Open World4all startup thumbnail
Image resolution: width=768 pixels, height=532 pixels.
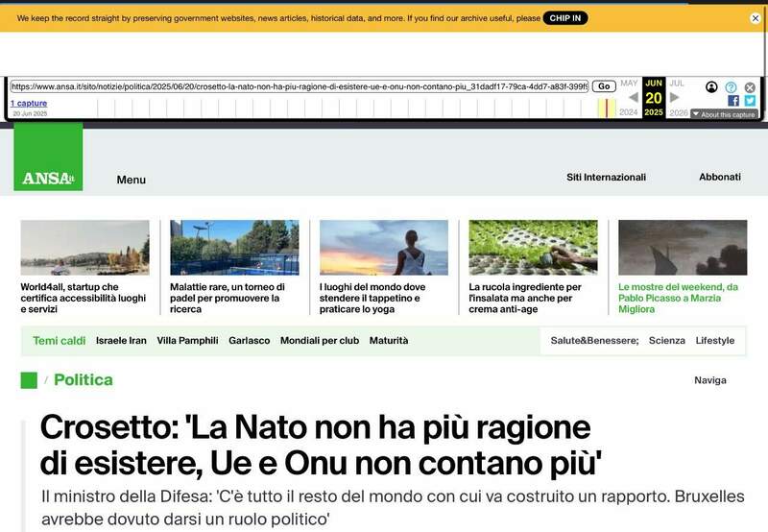click(x=84, y=248)
